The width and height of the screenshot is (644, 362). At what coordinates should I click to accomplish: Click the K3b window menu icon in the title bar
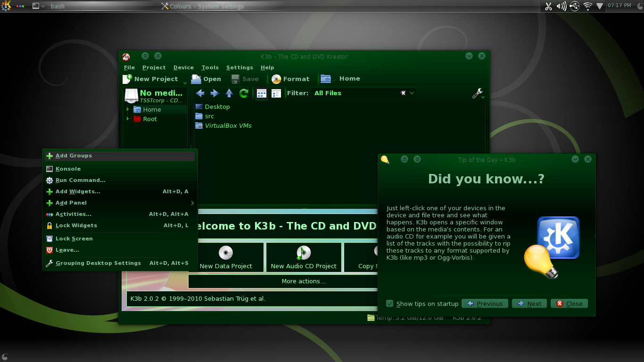pos(126,57)
